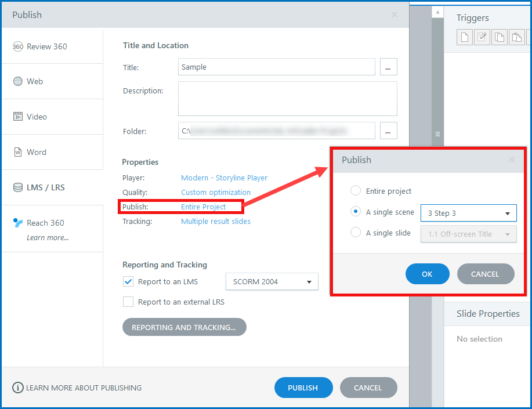532x409 pixels.
Task: Click the Web globe icon
Action: [17, 81]
